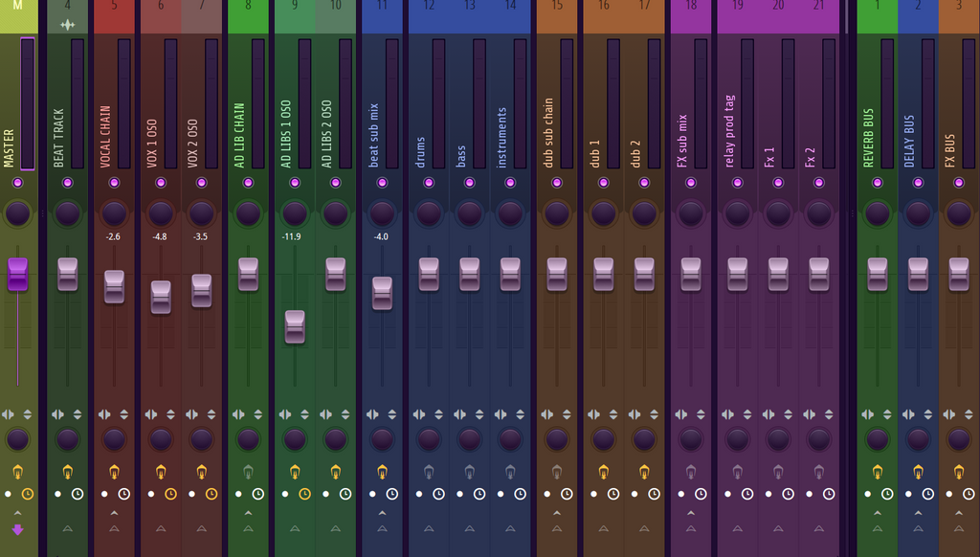Click the latency clock on VOX 1 OSO
This screenshot has height=557, width=980.
170,494
